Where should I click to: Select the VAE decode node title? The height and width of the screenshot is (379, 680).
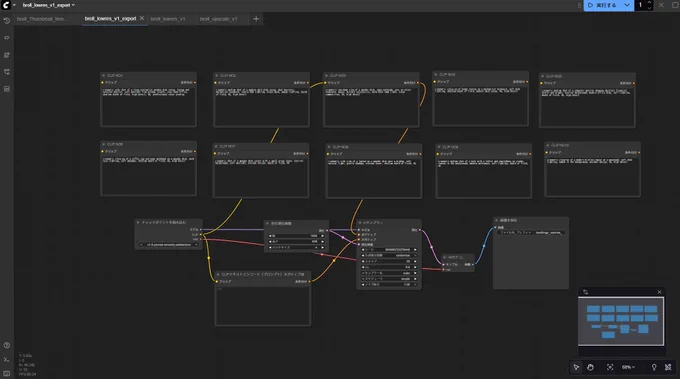tap(455, 257)
